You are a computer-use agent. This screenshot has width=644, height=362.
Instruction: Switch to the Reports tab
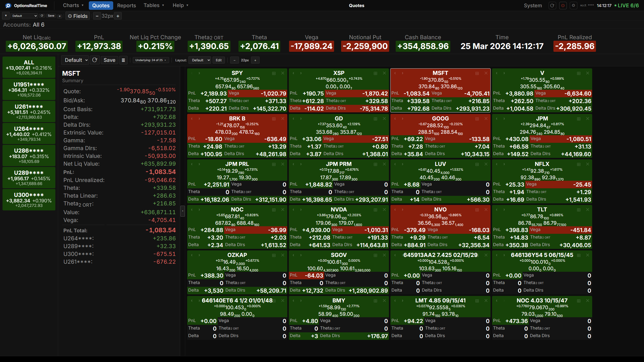(x=126, y=6)
